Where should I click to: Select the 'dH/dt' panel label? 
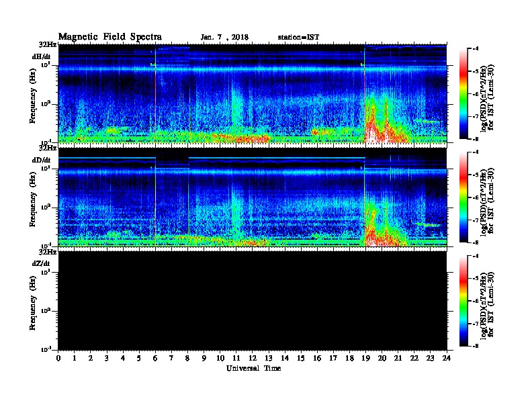(42, 56)
